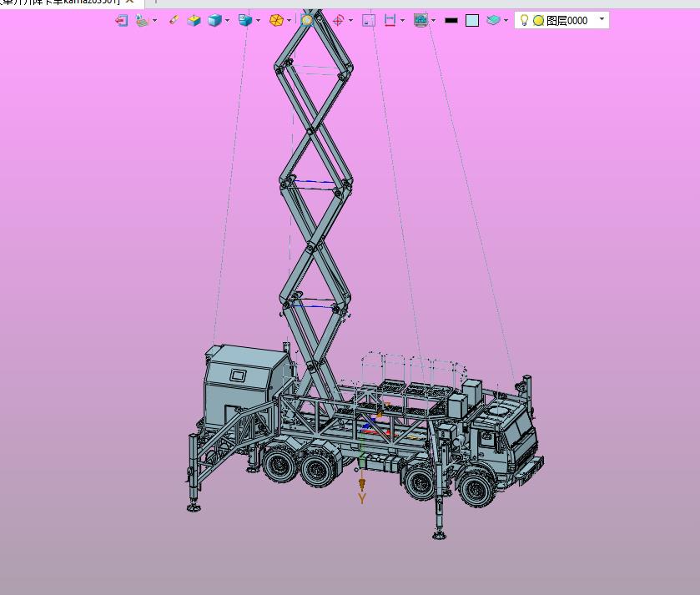This screenshot has height=595, width=700.
Task: Click the yellow-top box view icon
Action: tap(194, 21)
